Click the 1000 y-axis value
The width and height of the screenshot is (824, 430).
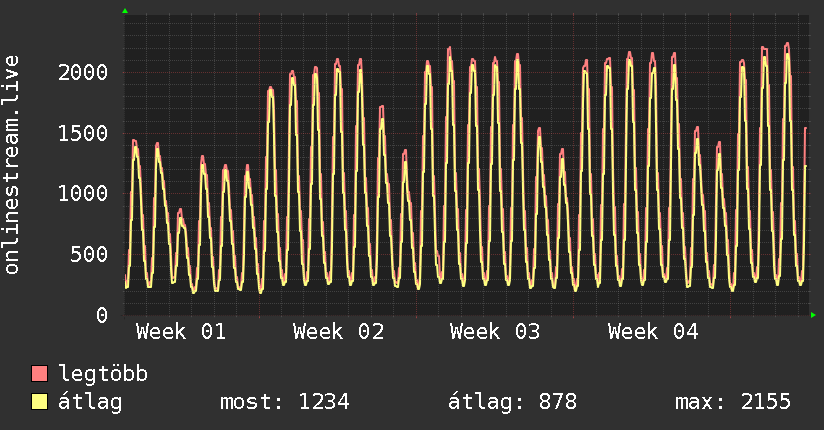coord(82,194)
